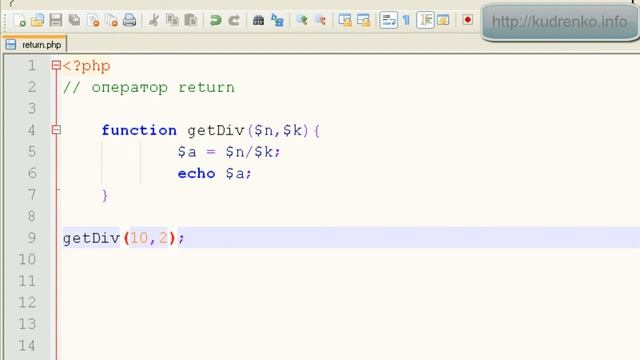Click the 'function' keyword on line 4

pos(139,130)
